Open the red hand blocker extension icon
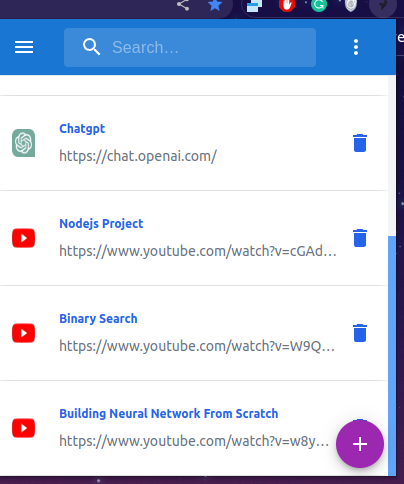The width and height of the screenshot is (404, 484). click(x=287, y=5)
